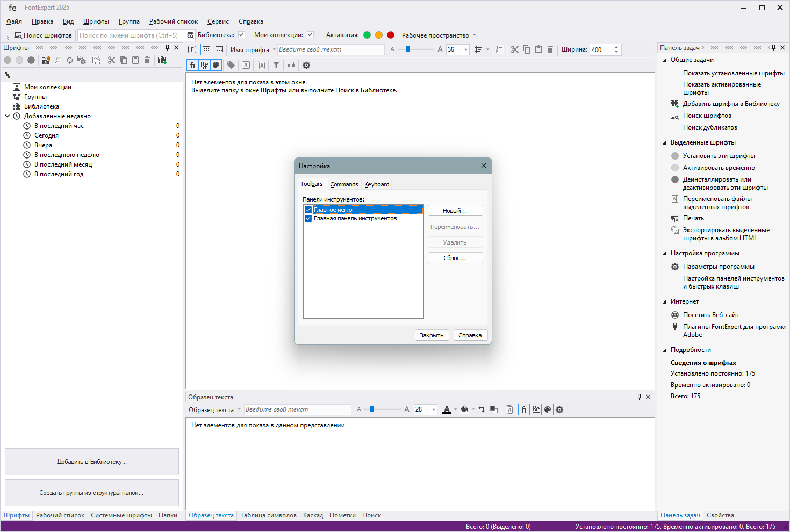Click the Сброс... button in dialog

[455, 258]
